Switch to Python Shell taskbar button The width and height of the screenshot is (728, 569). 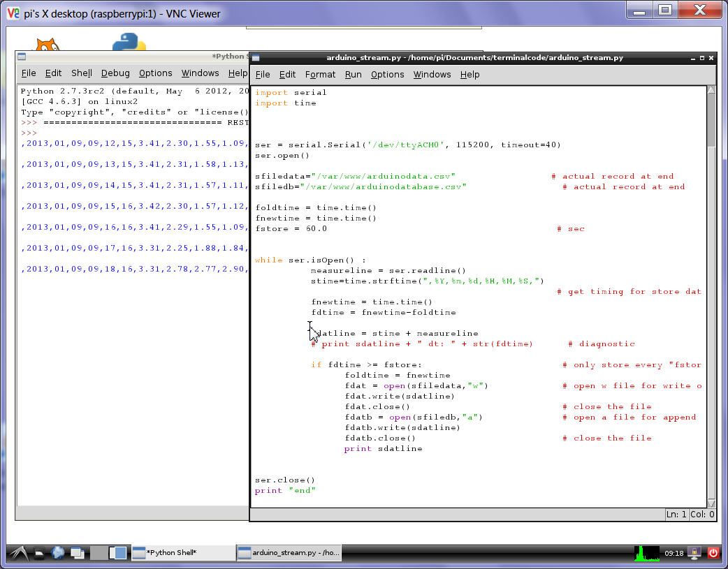click(183, 552)
